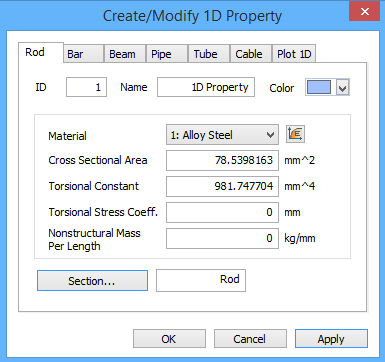
Task: Click the Rod section name field
Action: tap(201, 280)
